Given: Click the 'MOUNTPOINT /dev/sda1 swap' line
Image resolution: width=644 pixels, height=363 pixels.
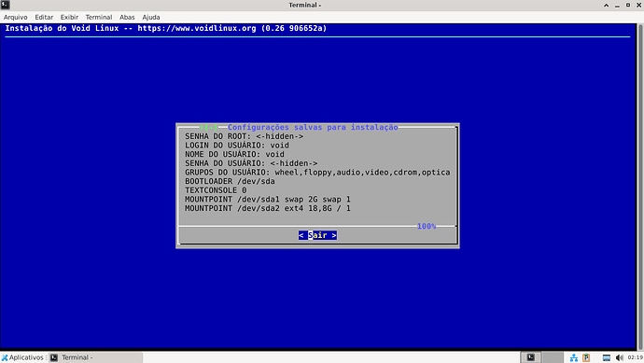Looking at the screenshot, I should 268,199.
